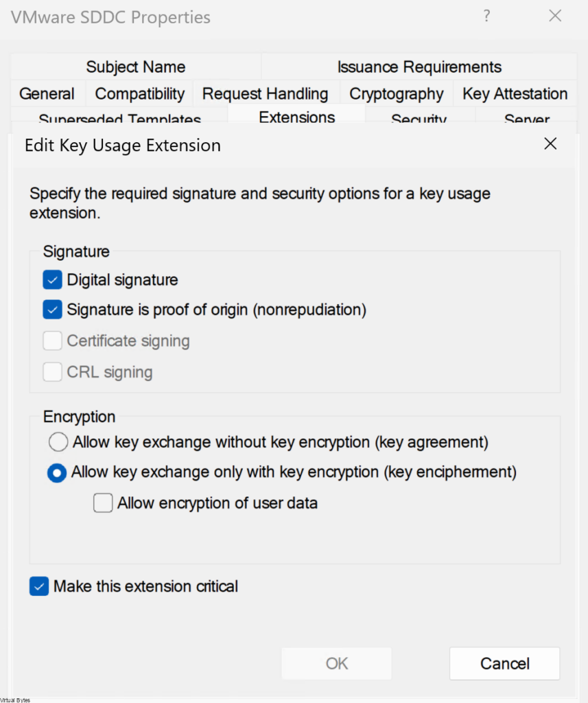Uncheck Make this extension critical

[x=39, y=586]
